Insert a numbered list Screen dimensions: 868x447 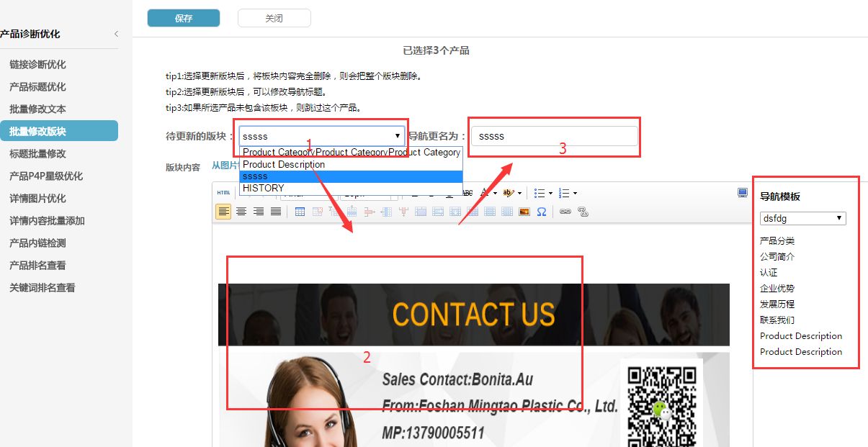point(564,193)
